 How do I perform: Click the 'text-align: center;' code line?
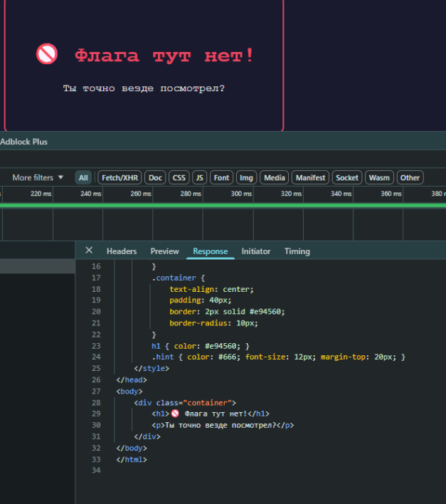tap(211, 289)
